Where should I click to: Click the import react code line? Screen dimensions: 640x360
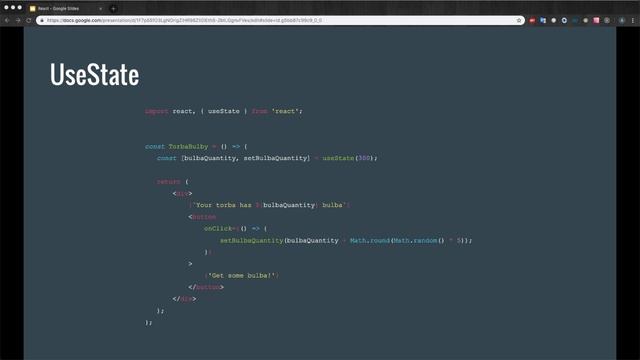click(224, 111)
